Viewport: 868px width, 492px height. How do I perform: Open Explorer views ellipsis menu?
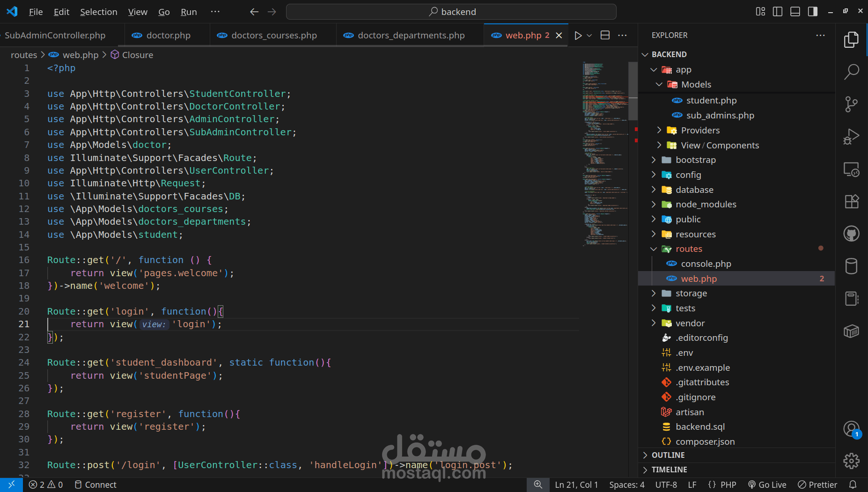pos(820,35)
